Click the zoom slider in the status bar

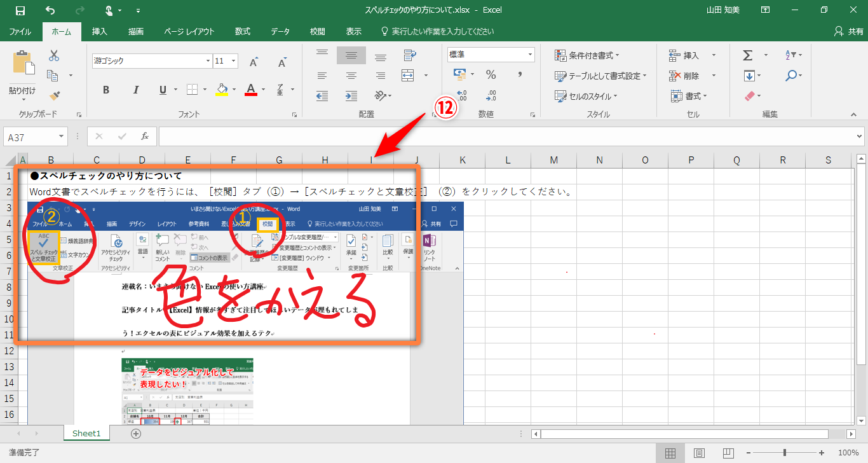coord(785,453)
